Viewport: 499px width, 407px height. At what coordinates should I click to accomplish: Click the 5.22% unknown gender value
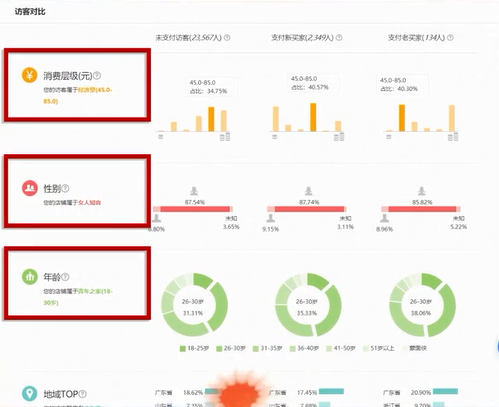459,227
